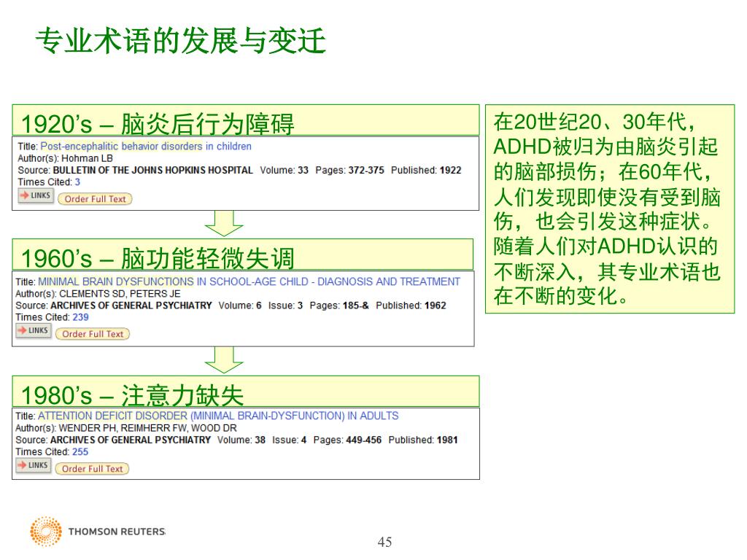Click ARCHIVES OF GENERAL PSYCHIATRY source in 1962 record
747x560 pixels.
pos(131,306)
